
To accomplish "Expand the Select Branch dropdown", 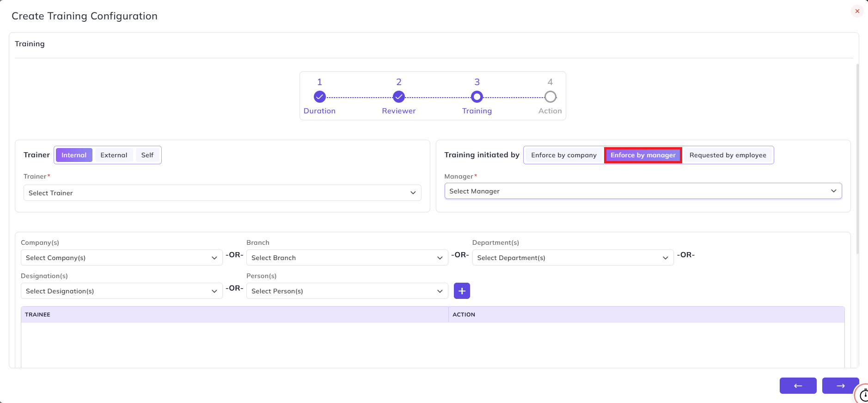I will (347, 258).
